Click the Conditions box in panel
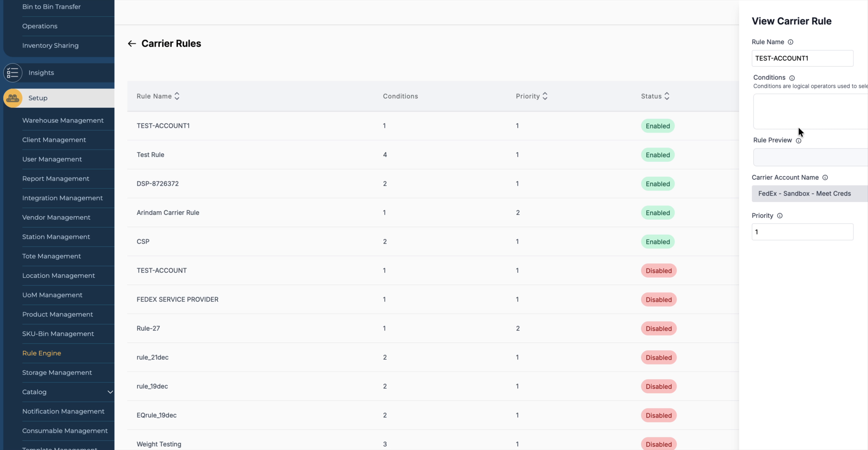Screen dimensions: 868x450 pyautogui.click(x=810, y=111)
